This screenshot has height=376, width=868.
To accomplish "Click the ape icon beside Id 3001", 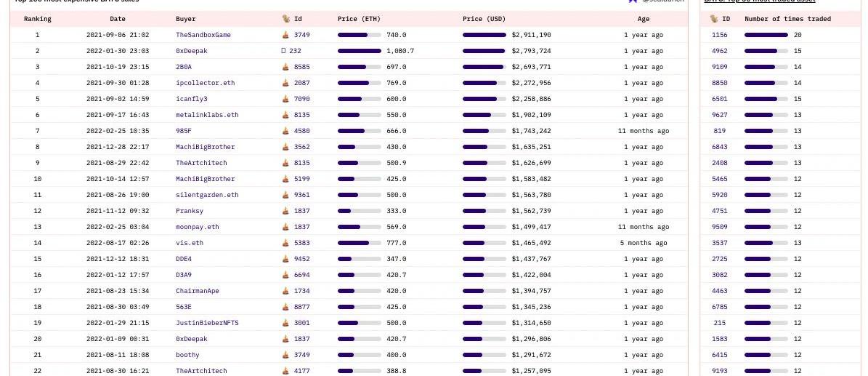I will tap(285, 324).
